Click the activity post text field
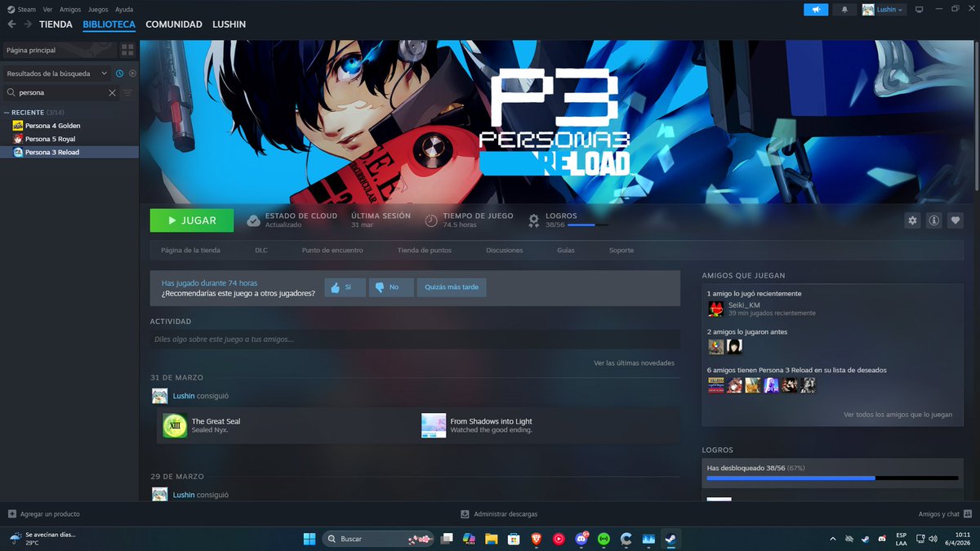Screen dimensions: 980x551 [415, 339]
